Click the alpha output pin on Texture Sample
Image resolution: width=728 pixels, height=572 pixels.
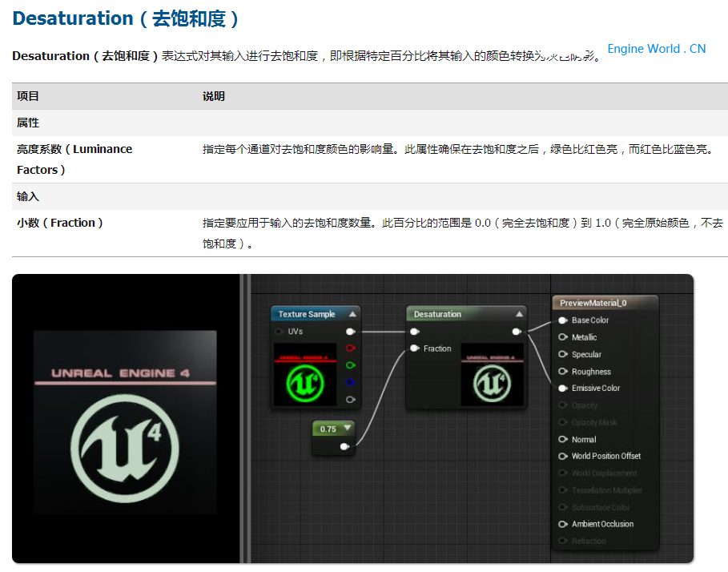350,399
